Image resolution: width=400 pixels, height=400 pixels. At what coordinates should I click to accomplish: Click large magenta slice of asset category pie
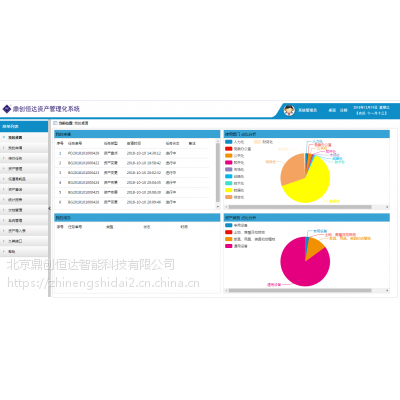(300, 268)
